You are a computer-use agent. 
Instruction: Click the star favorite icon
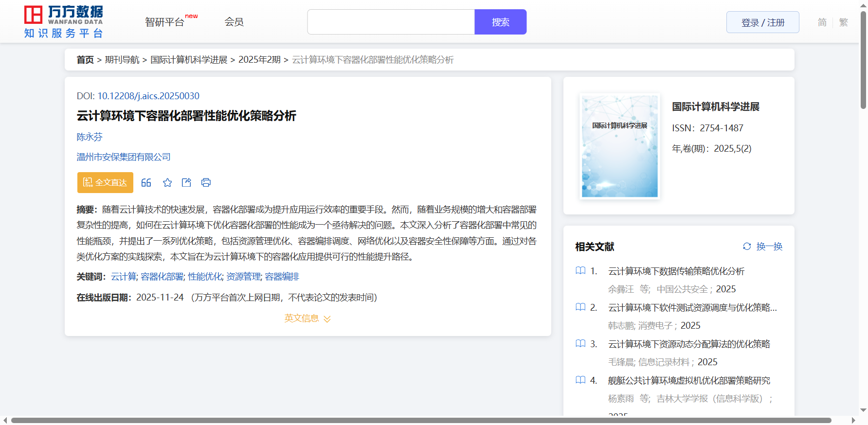[x=167, y=183]
